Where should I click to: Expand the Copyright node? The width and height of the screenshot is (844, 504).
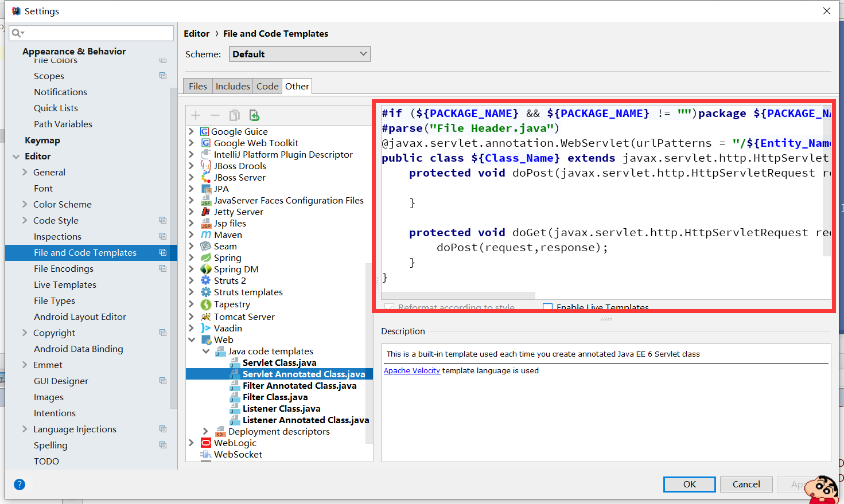click(x=25, y=333)
